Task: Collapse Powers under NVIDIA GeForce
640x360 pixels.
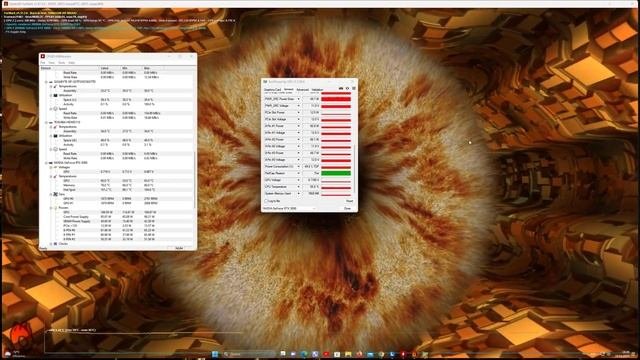Action: 51,208
